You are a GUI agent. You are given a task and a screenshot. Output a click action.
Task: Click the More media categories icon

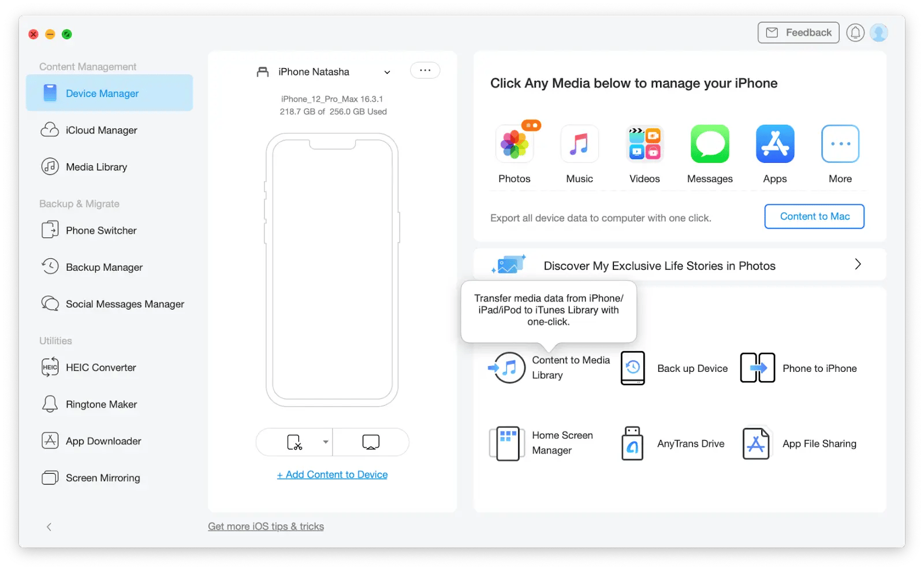click(x=840, y=144)
